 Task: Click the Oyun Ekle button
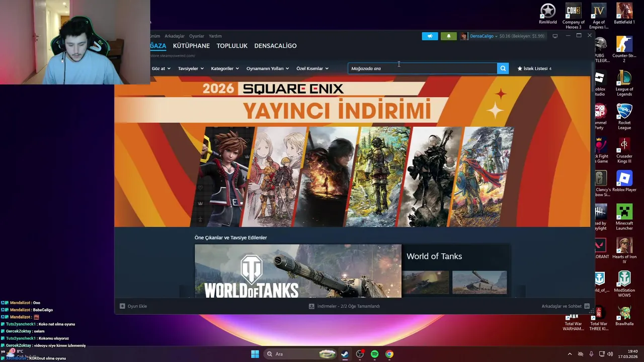pos(133,306)
